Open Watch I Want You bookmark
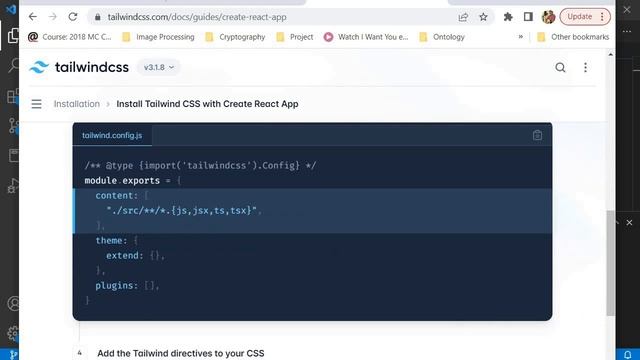This screenshot has height=360, width=640. [x=366, y=37]
